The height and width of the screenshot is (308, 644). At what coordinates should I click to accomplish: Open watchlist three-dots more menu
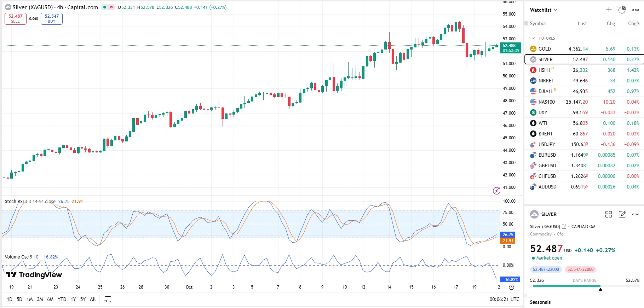coord(636,10)
